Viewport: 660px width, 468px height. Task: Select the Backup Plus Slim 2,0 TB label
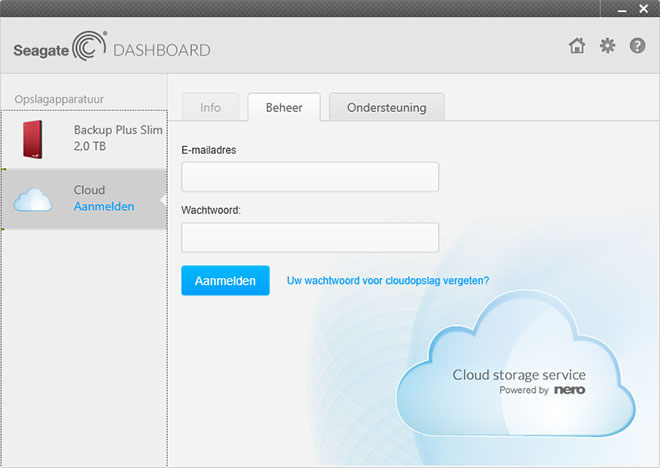[117, 138]
